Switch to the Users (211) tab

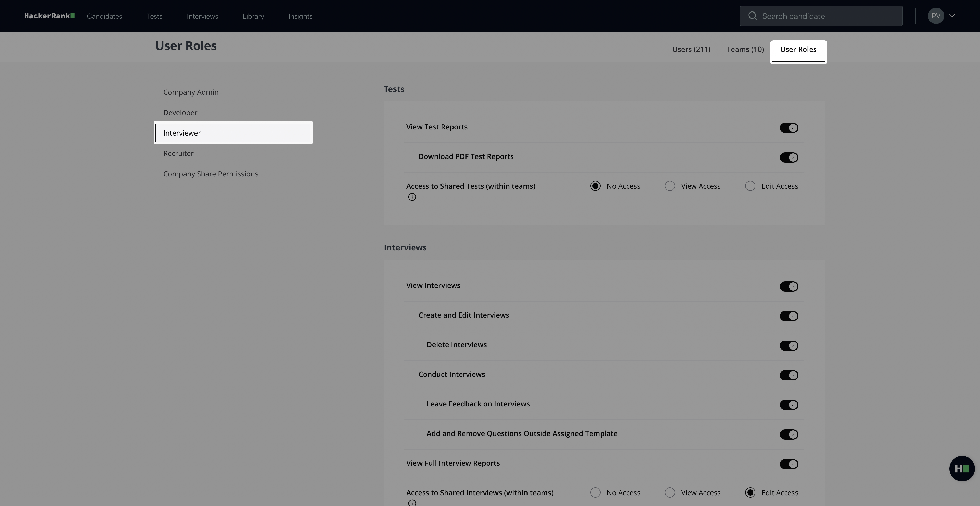[x=691, y=50]
